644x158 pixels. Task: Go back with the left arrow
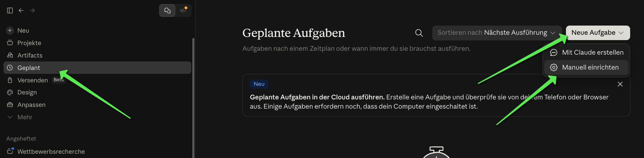point(21,11)
